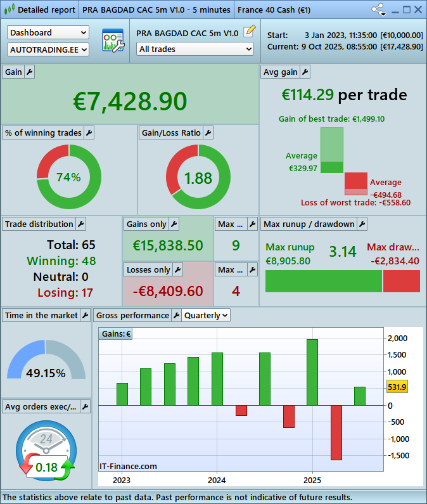The width and height of the screenshot is (427, 504).
Task: Click the Trade distribution wrench icon
Action: click(80, 224)
